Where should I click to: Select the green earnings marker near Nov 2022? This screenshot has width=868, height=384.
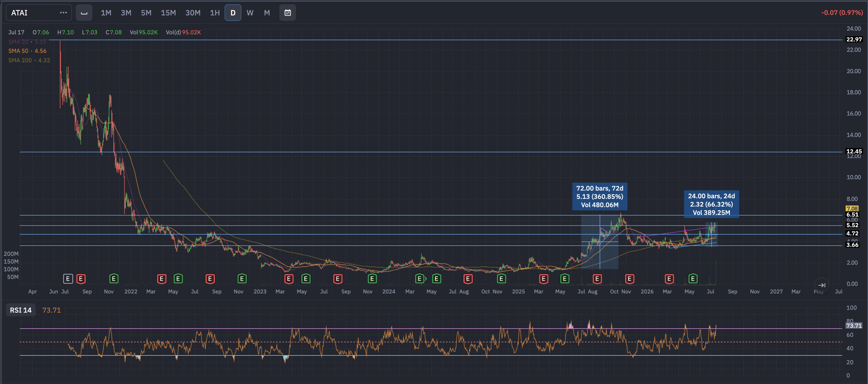242,279
